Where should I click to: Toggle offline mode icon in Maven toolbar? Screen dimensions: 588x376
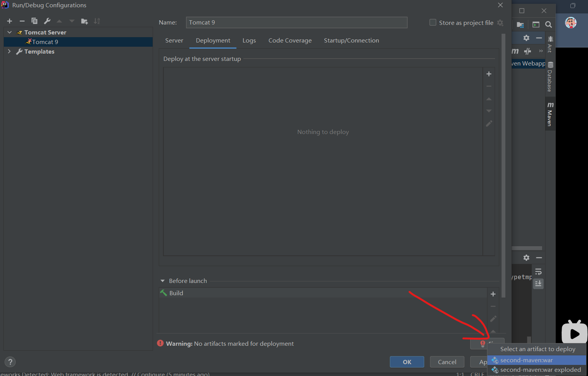pos(528,51)
